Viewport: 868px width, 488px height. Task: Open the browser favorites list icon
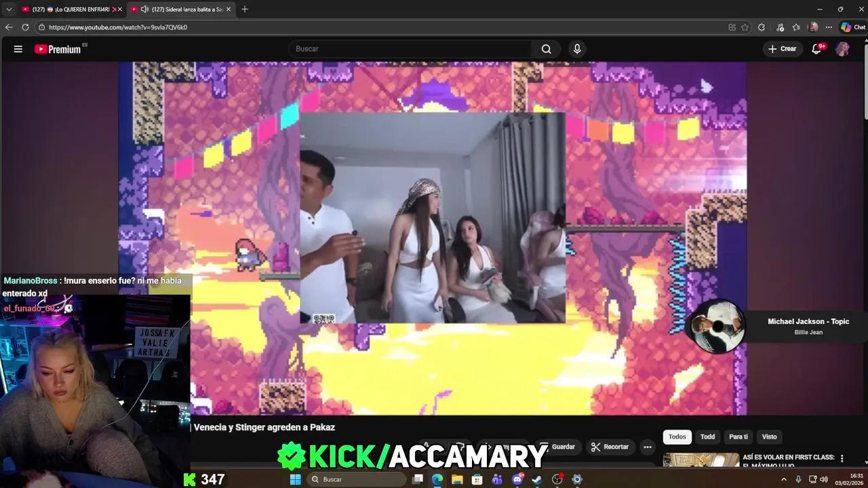796,27
